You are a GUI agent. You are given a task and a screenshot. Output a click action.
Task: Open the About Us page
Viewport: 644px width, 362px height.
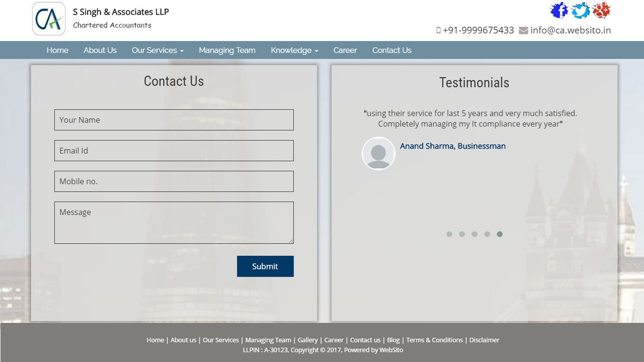point(100,50)
